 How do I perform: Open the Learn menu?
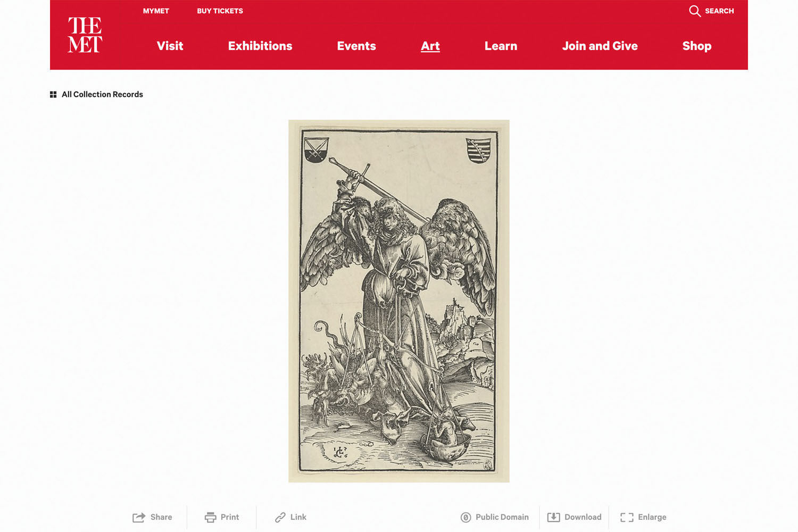(501, 46)
